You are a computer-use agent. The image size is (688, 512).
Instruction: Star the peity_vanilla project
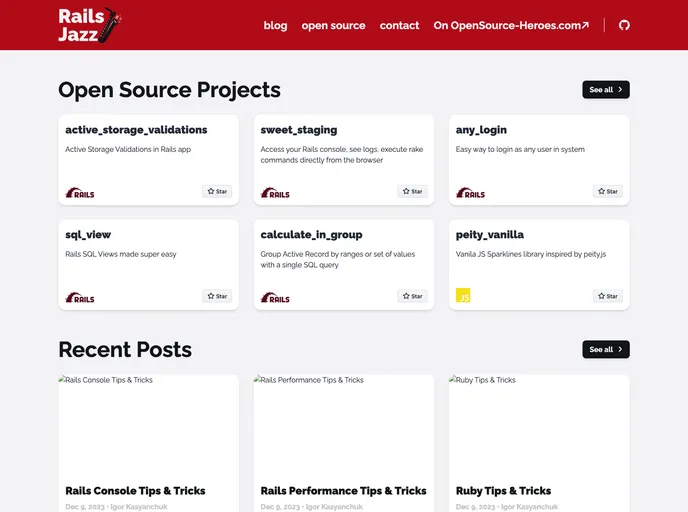click(x=608, y=296)
